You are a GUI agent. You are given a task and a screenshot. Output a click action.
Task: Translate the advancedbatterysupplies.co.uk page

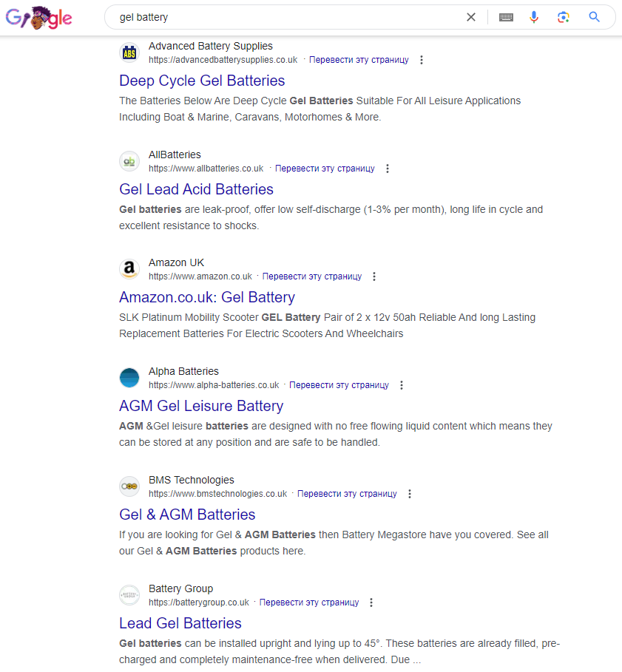[359, 60]
